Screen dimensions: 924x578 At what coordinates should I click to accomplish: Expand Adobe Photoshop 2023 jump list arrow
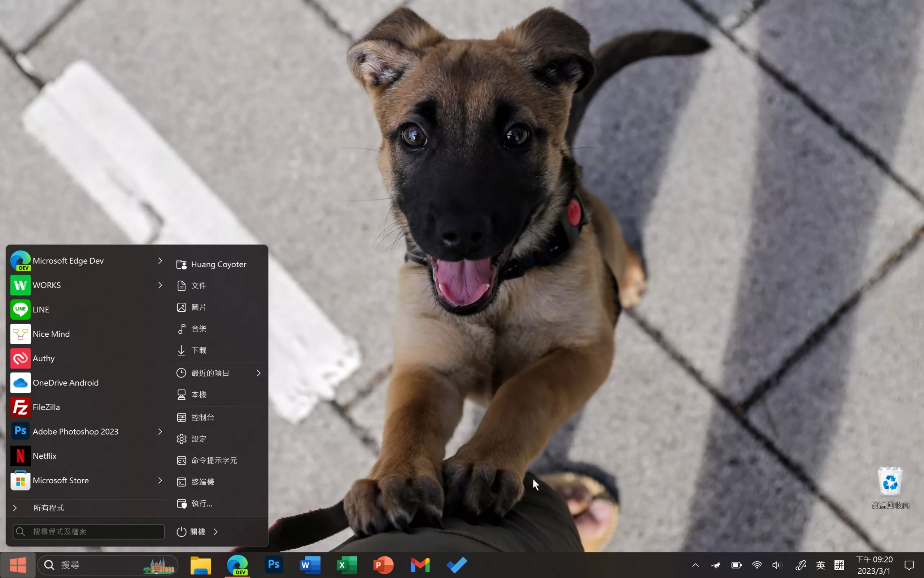pos(160,432)
